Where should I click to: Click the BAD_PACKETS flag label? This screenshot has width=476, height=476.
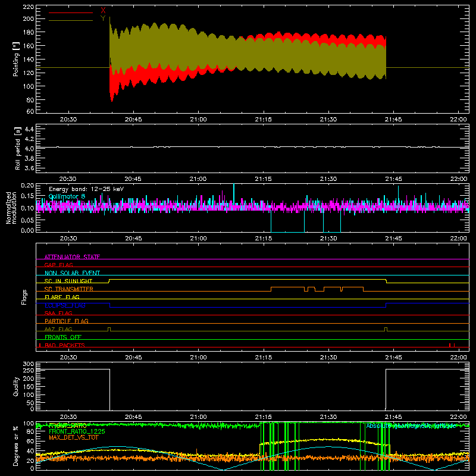click(x=65, y=345)
